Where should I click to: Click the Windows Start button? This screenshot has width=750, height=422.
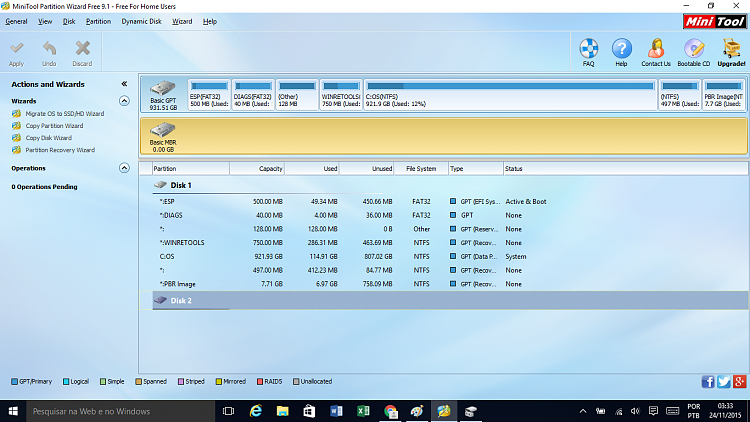click(x=13, y=411)
